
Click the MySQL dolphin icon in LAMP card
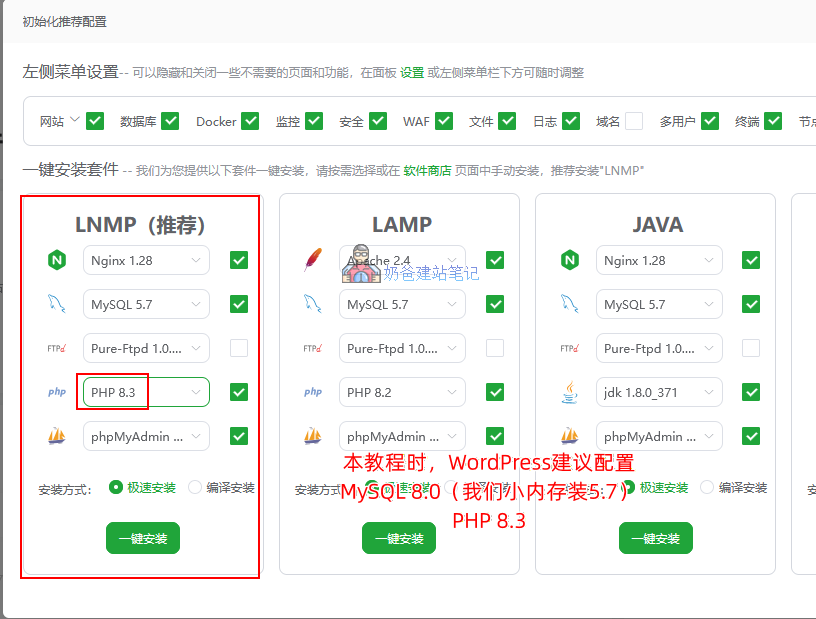click(313, 304)
